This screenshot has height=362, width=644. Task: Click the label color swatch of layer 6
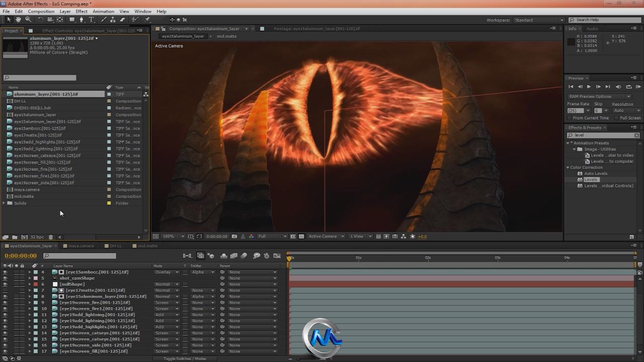pos(36,284)
